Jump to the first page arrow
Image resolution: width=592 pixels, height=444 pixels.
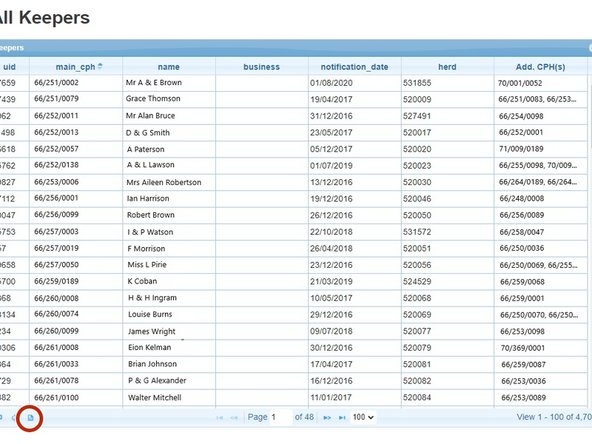(x=219, y=418)
